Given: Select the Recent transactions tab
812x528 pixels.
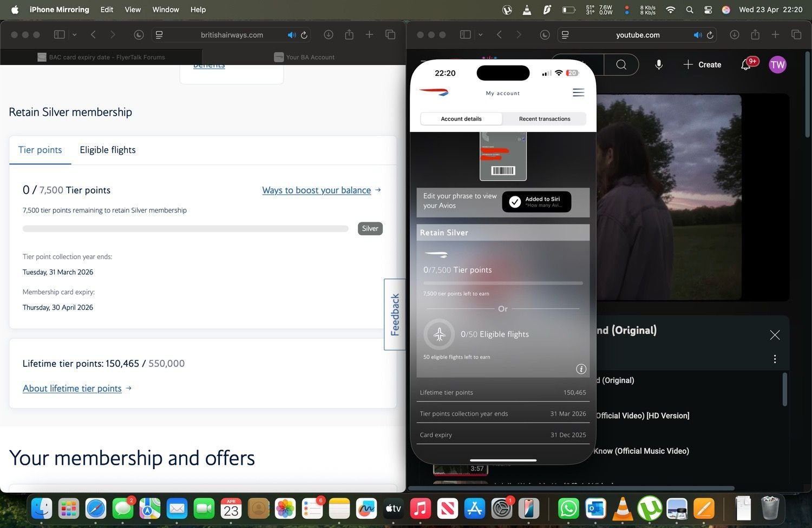Looking at the screenshot, I should [544, 119].
